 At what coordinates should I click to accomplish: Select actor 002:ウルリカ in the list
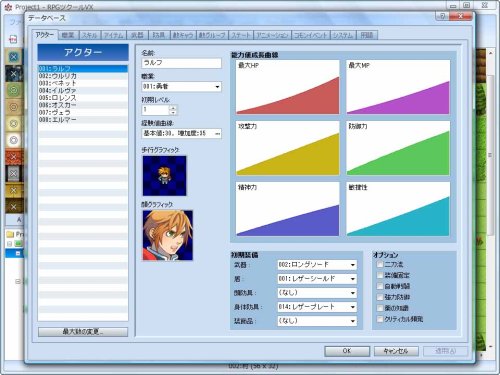pyautogui.click(x=83, y=76)
